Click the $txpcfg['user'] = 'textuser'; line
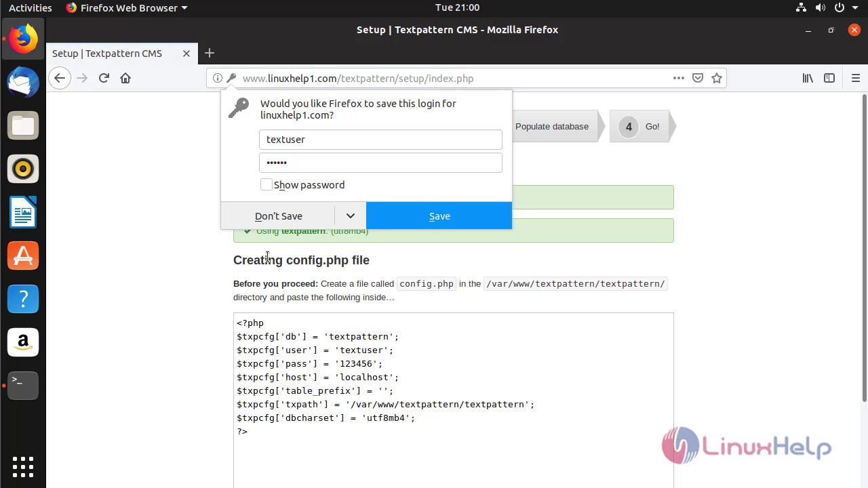The image size is (868, 488). pos(315,350)
